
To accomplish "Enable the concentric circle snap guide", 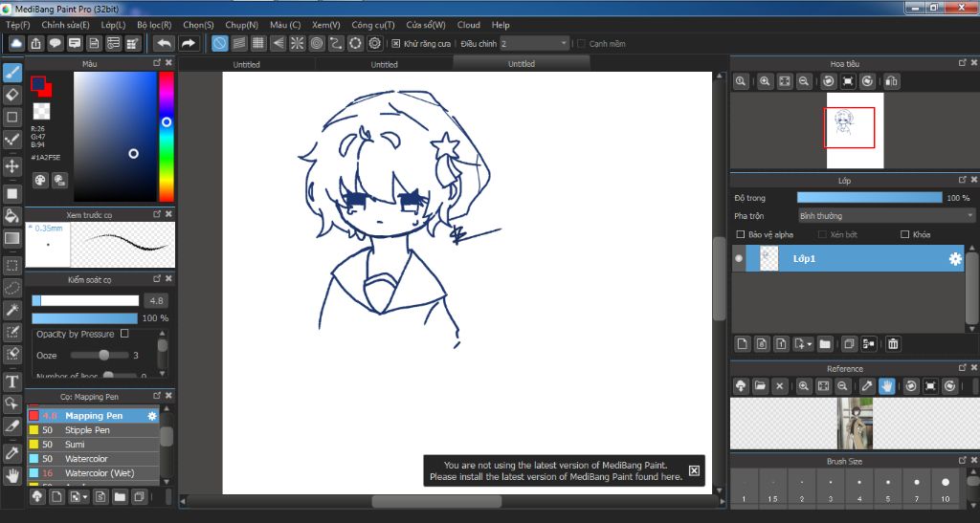I will click(x=317, y=43).
